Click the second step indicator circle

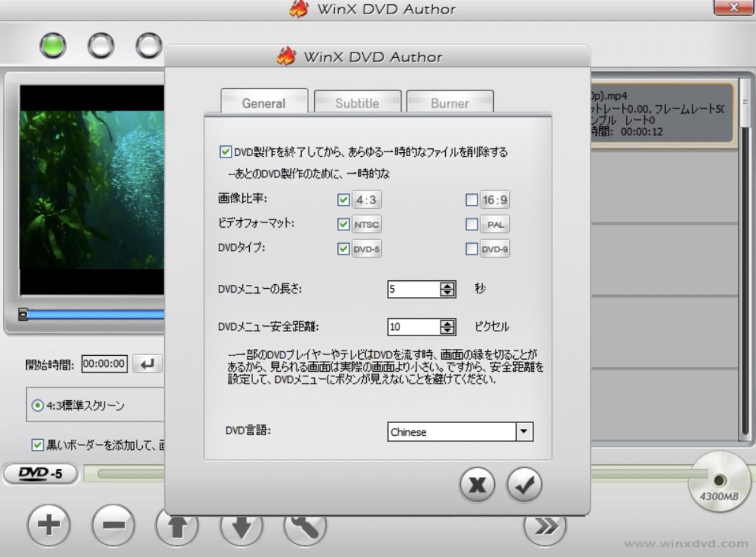coord(101,46)
